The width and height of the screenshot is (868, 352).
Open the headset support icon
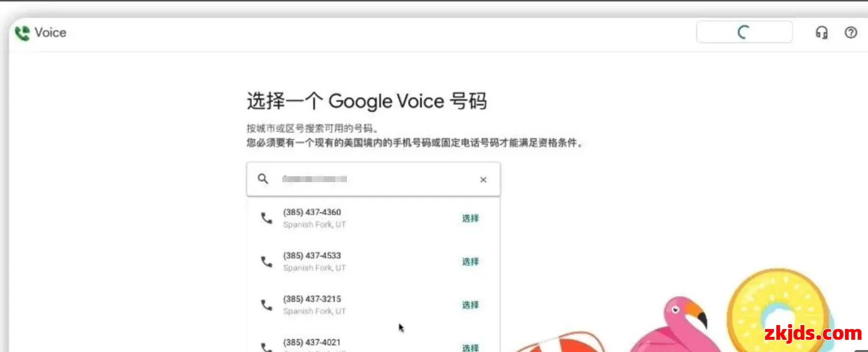click(x=821, y=33)
